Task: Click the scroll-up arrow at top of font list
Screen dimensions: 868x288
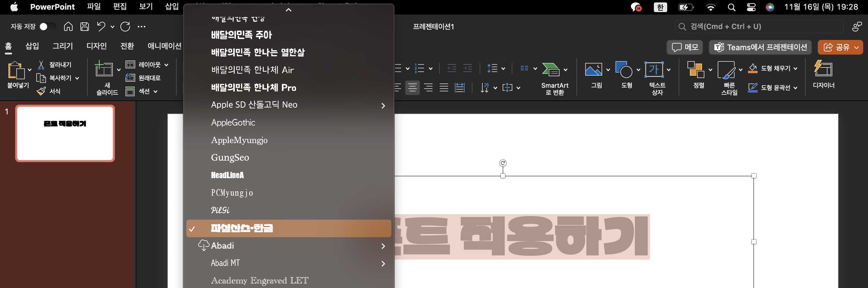Action: click(289, 10)
